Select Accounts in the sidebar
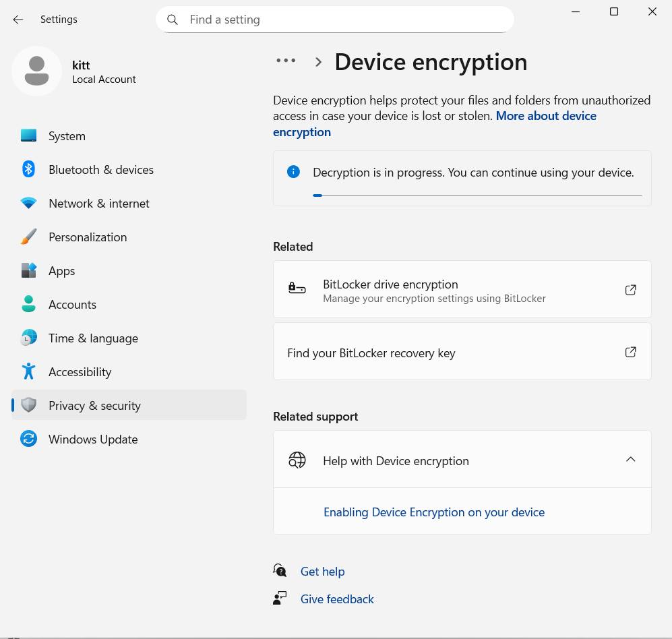This screenshot has width=672, height=639. coord(72,304)
